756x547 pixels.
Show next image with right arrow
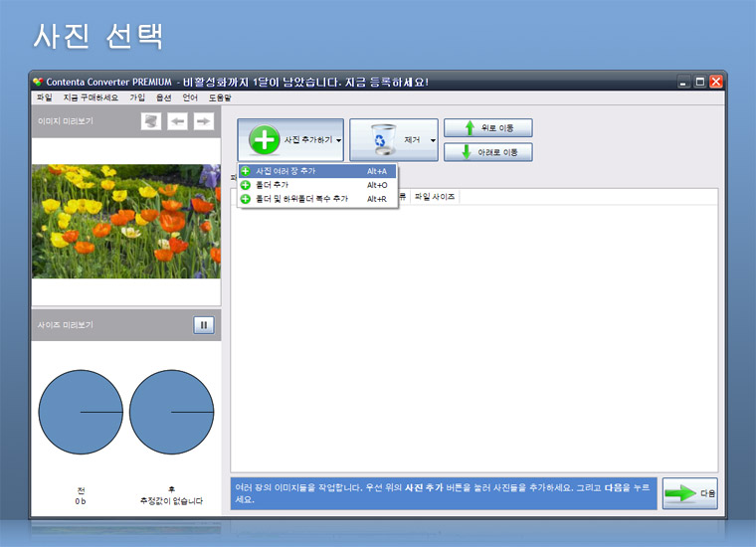pos(204,121)
